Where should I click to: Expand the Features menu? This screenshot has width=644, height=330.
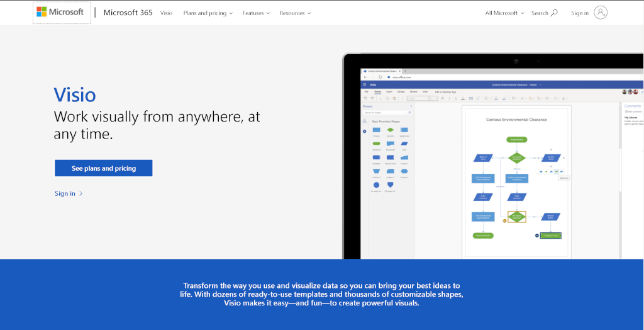(x=257, y=13)
